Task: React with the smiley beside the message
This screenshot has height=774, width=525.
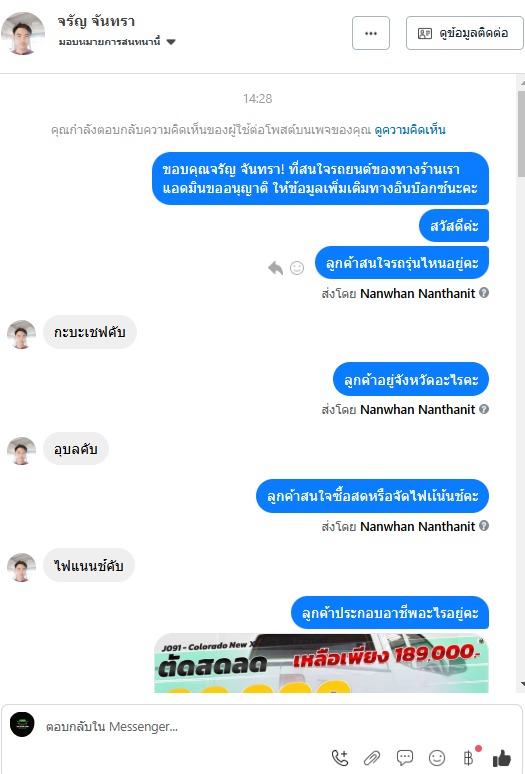Action: [x=297, y=268]
